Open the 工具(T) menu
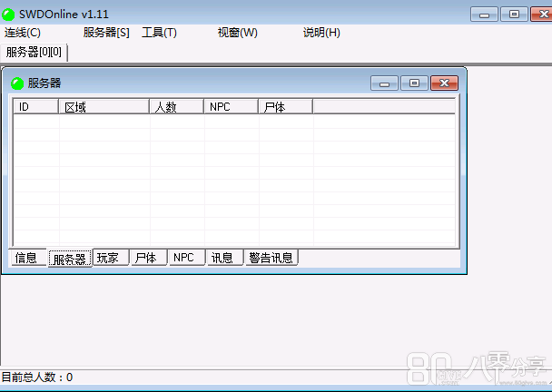Screen dimensions: 552x392 [159, 33]
